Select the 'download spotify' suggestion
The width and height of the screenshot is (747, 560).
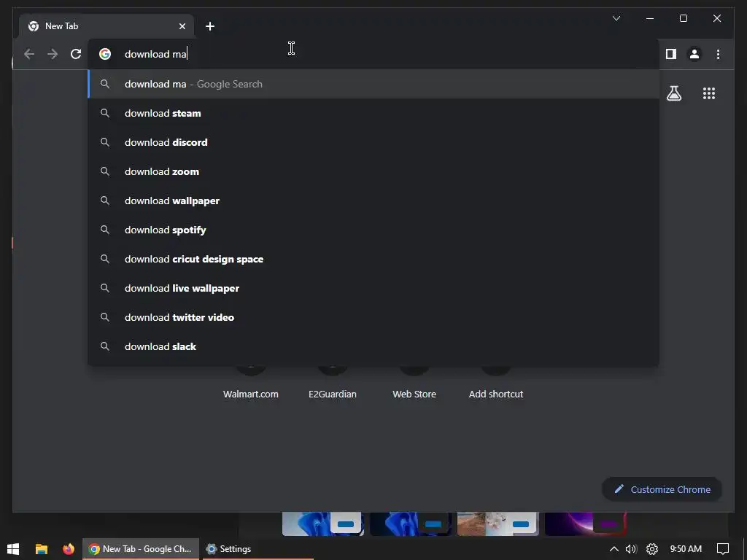373,230
